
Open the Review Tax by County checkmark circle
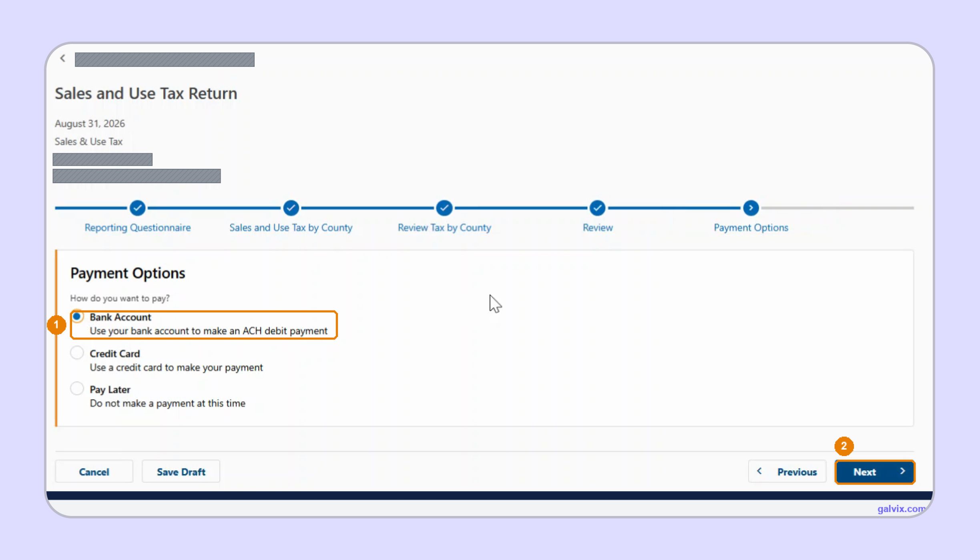pyautogui.click(x=444, y=208)
